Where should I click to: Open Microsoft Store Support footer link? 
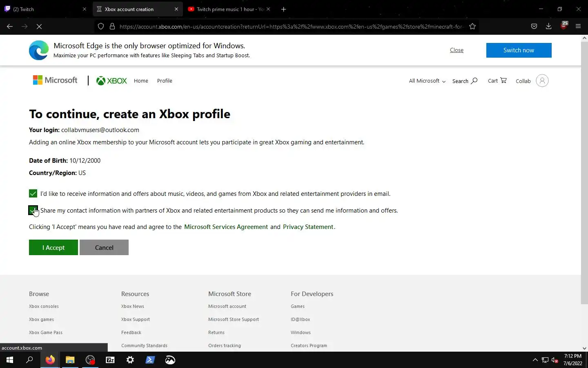point(233,319)
